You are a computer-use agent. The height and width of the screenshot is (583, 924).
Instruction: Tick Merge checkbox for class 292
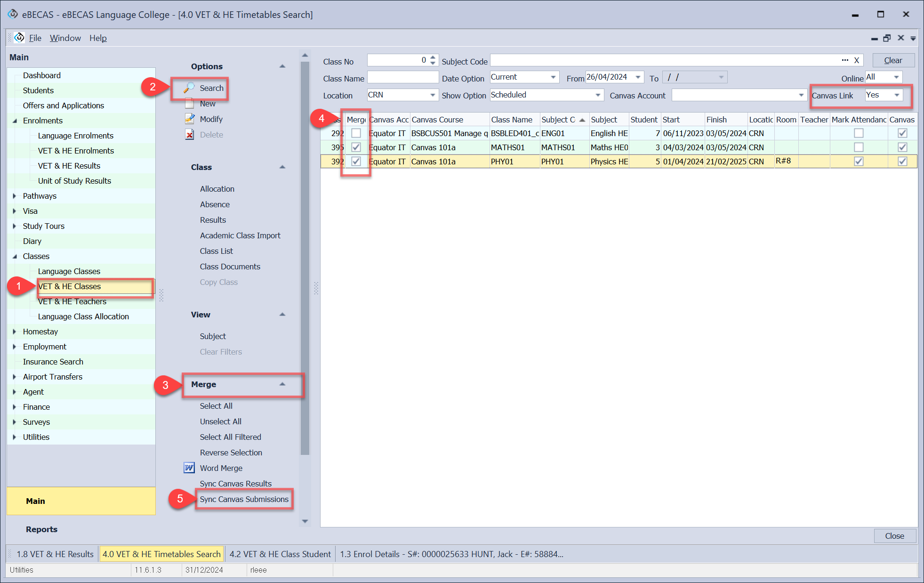coord(356,133)
